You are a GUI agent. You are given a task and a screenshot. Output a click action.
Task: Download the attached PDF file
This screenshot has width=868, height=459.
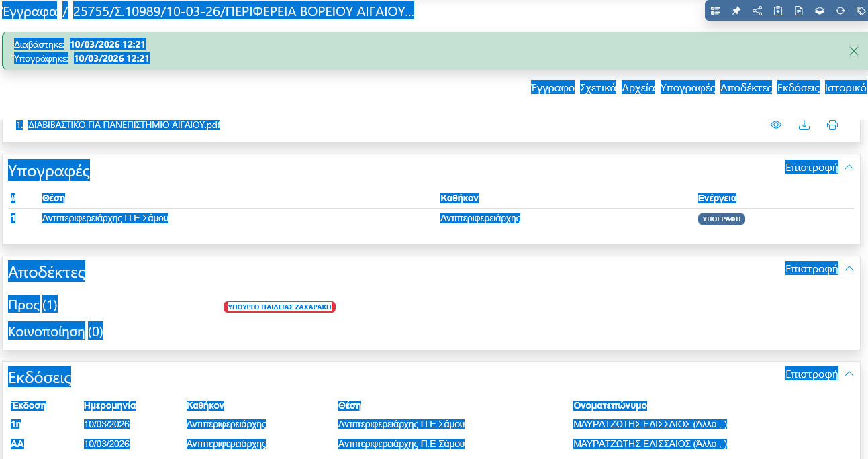pyautogui.click(x=804, y=125)
